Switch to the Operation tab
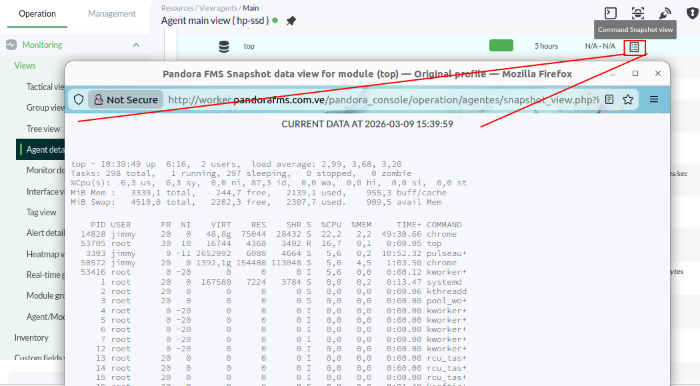 pos(37,14)
